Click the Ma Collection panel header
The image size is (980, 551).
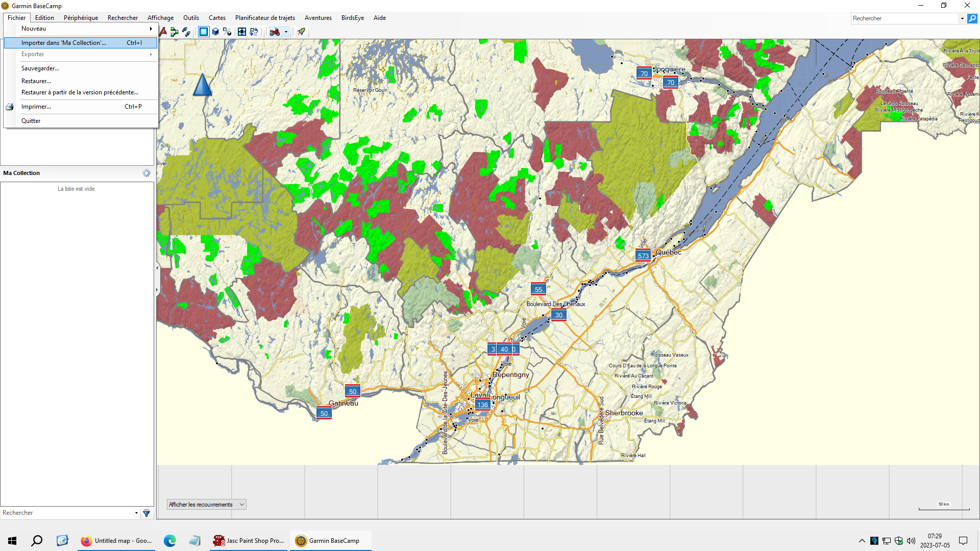[x=77, y=173]
